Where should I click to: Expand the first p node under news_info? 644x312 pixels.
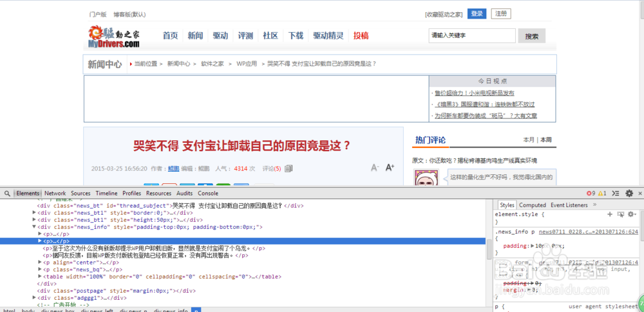point(40,234)
